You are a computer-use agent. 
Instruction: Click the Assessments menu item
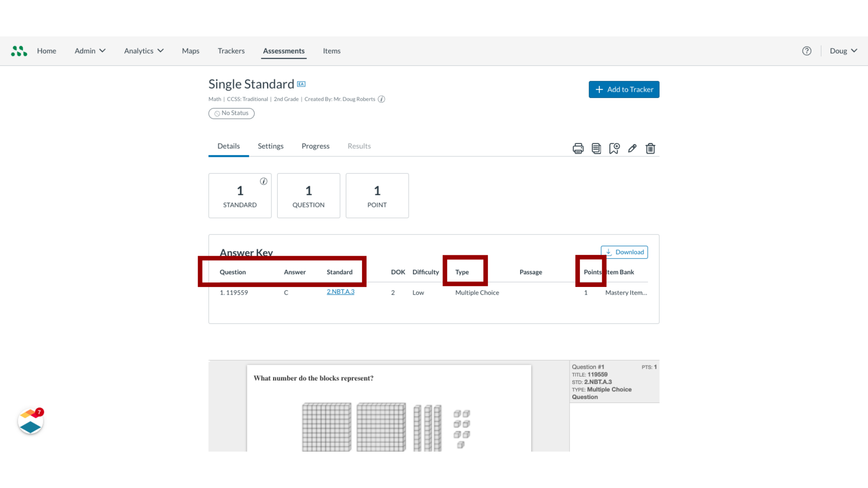pos(284,51)
